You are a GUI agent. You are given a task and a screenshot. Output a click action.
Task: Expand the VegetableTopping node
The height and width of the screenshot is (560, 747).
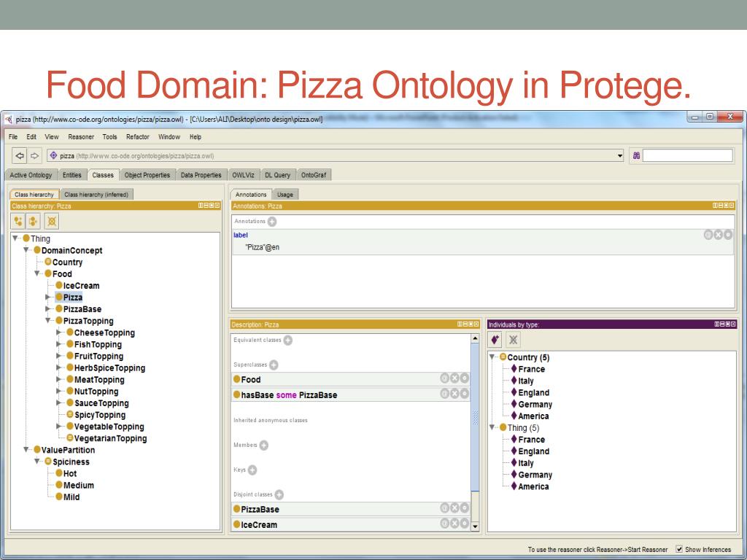(58, 426)
